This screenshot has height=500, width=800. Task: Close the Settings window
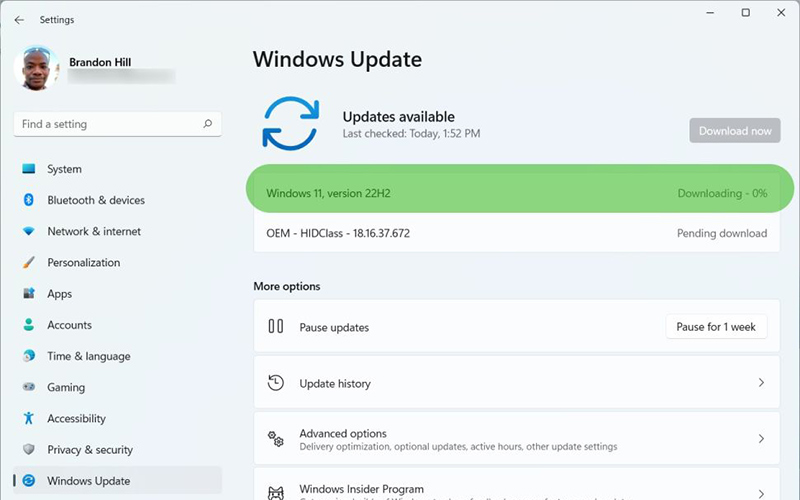tap(781, 12)
